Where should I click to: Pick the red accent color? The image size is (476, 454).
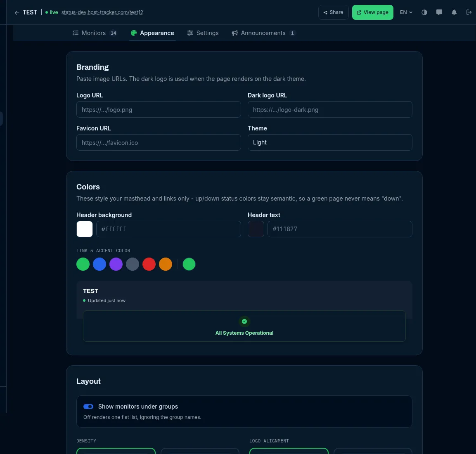pos(149,264)
